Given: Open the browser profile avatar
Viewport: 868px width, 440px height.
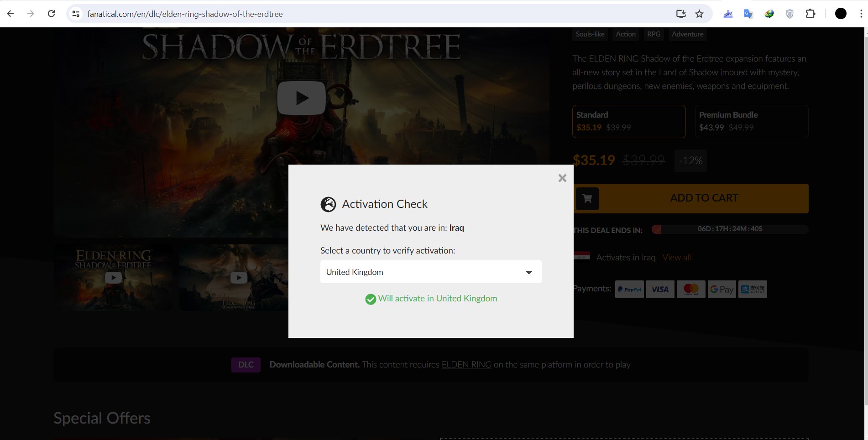Looking at the screenshot, I should coord(841,14).
